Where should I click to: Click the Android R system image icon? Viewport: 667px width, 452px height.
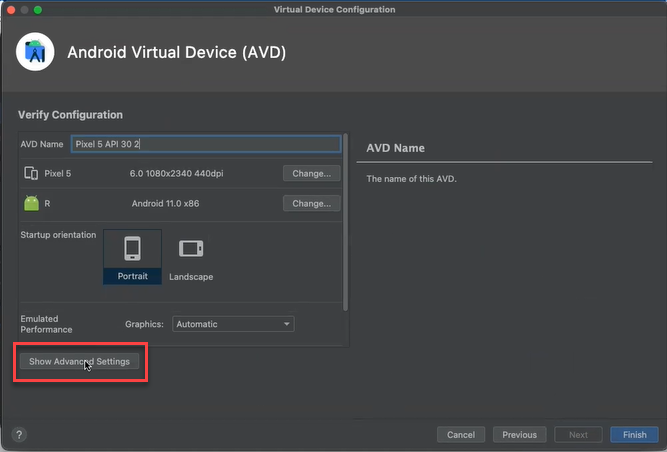(x=31, y=203)
